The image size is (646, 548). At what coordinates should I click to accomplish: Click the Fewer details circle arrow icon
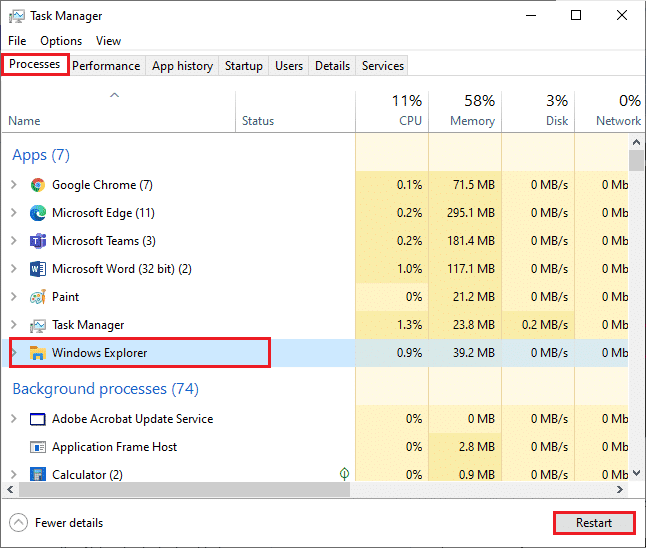tap(19, 523)
